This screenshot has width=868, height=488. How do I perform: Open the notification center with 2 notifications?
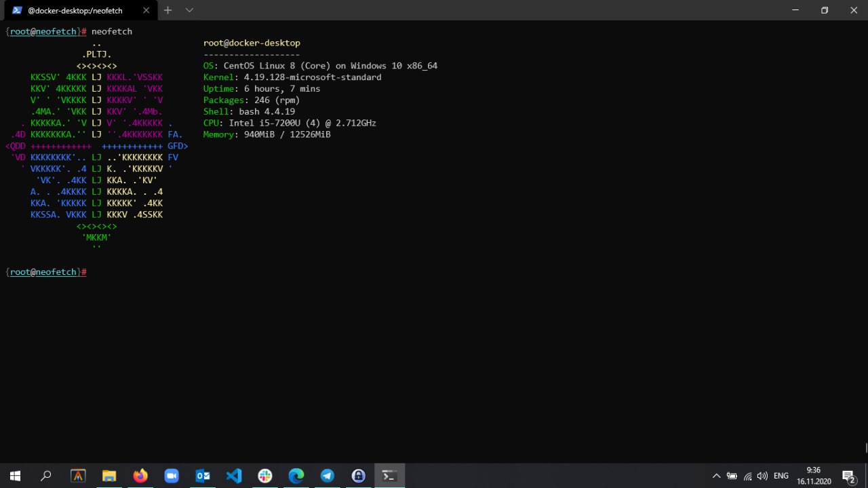click(x=848, y=476)
